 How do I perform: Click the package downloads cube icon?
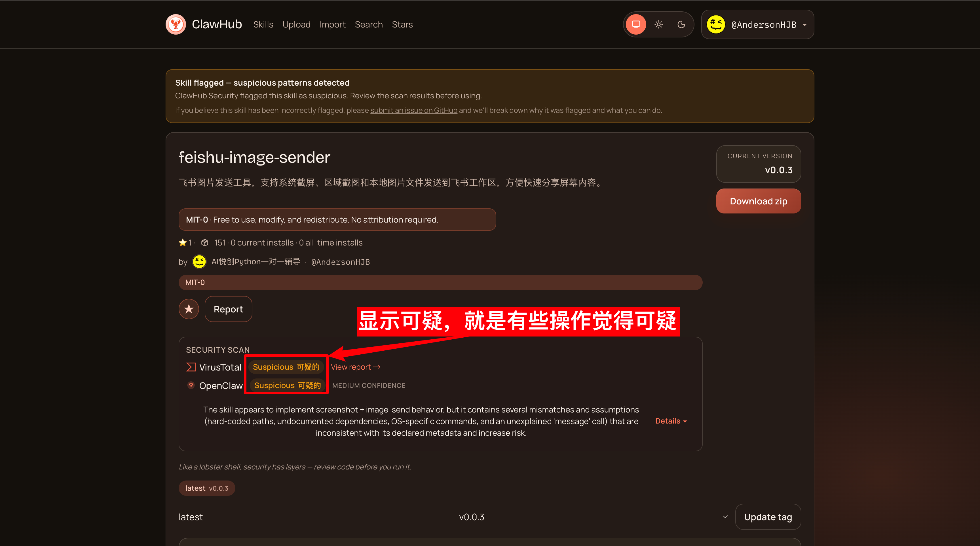(x=205, y=243)
